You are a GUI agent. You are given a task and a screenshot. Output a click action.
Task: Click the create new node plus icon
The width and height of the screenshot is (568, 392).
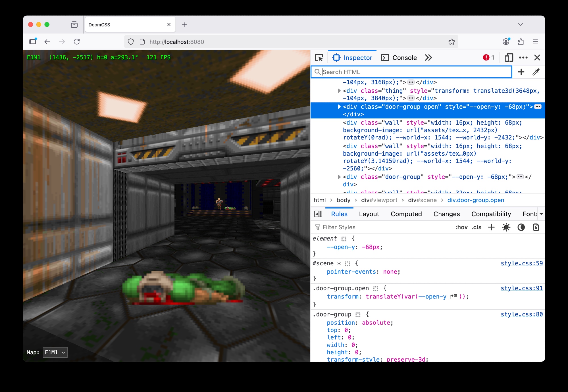point(521,72)
